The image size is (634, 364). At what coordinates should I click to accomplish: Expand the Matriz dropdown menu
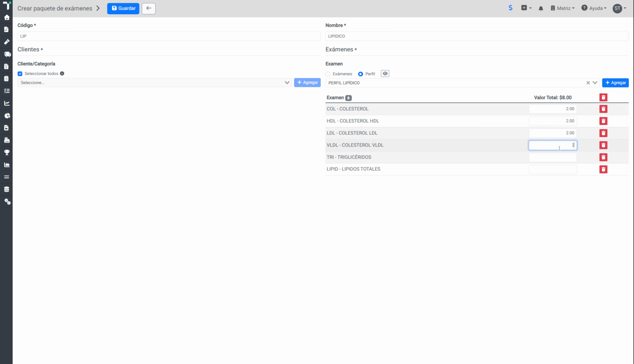(x=562, y=8)
